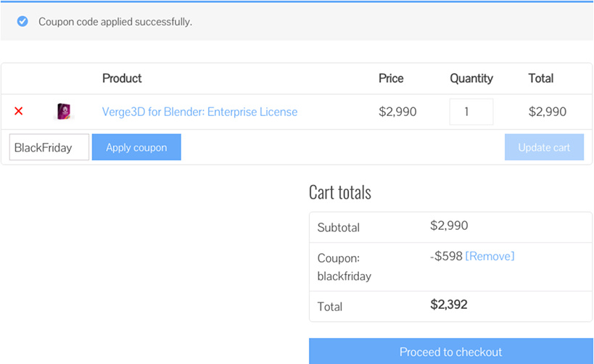Screen dimensions: 594x364
Task: Select the Total column header in product table
Action: tap(541, 78)
